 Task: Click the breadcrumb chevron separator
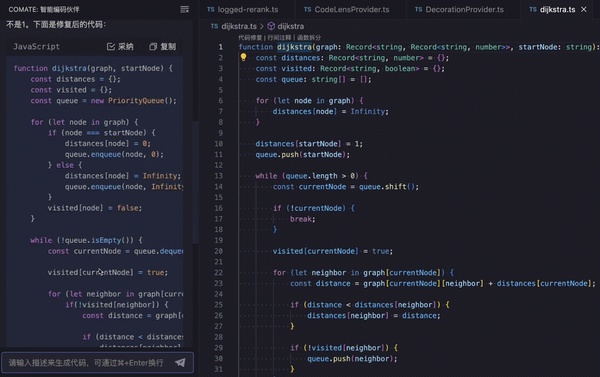(262, 26)
